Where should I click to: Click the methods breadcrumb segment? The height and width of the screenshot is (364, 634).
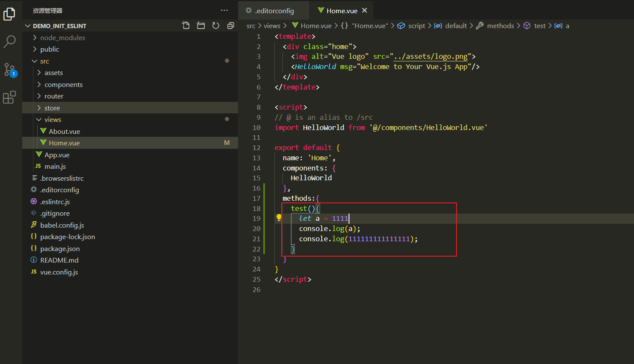[x=500, y=26]
